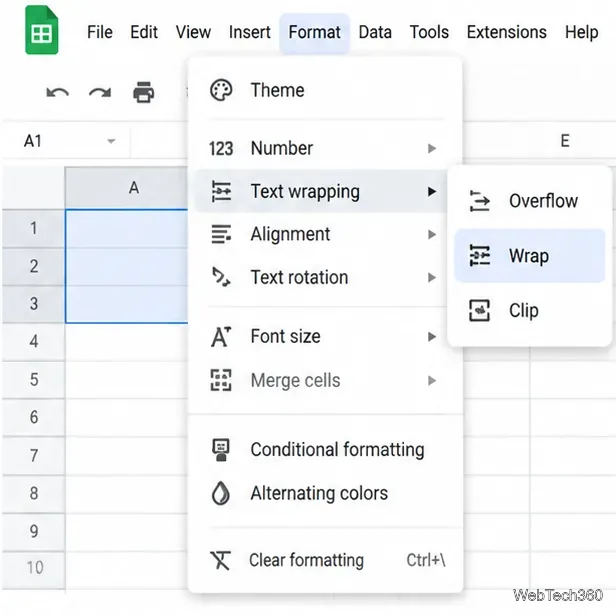
Task: Choose Conditional formatting entry
Action: pos(325,450)
